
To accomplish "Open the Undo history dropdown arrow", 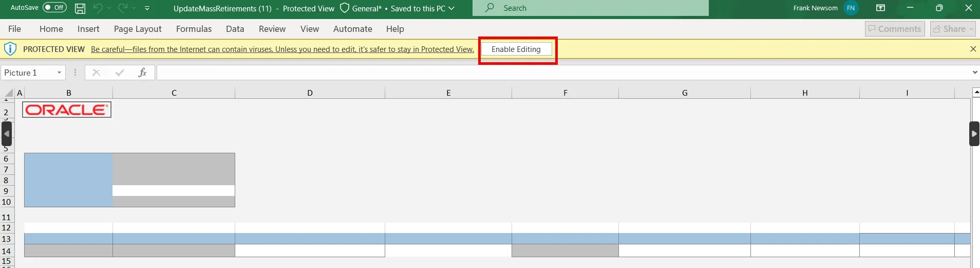I will [x=109, y=8].
